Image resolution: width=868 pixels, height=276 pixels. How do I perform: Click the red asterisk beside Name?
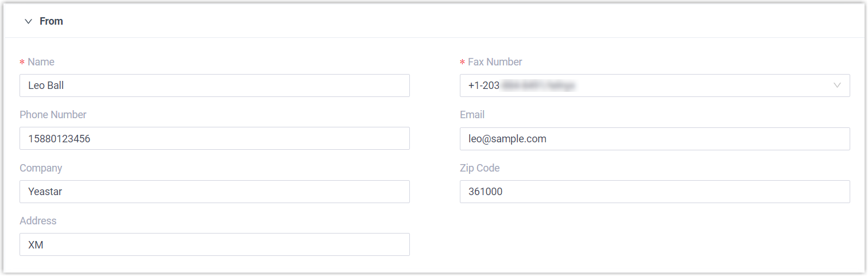[22, 63]
